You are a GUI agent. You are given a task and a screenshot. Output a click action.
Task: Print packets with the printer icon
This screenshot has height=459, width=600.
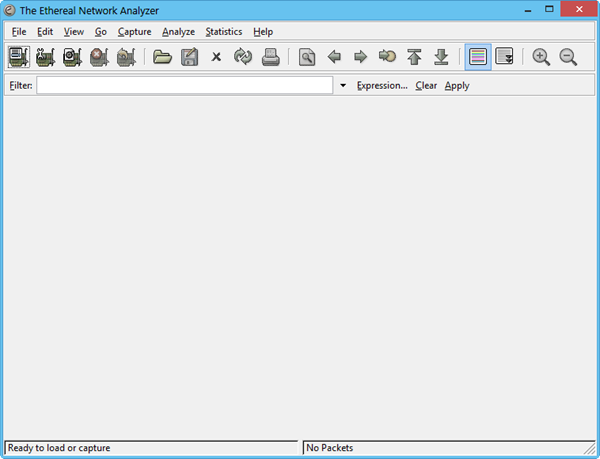pyautogui.click(x=271, y=57)
